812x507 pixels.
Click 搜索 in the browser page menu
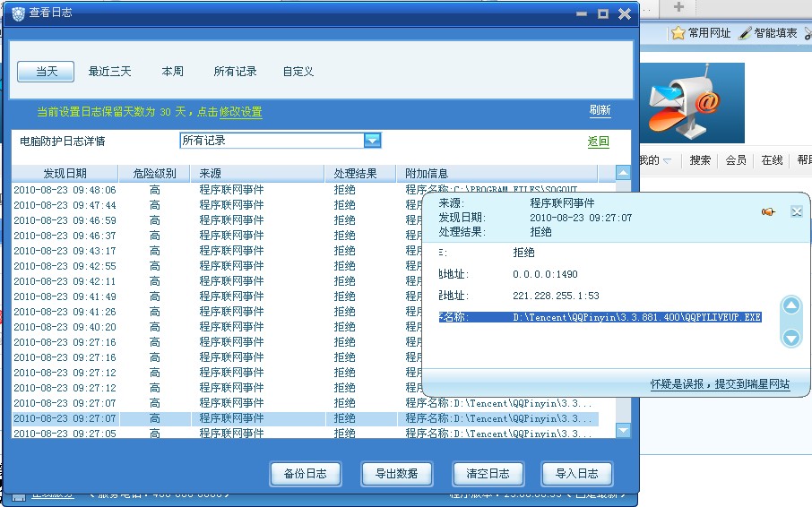(700, 160)
